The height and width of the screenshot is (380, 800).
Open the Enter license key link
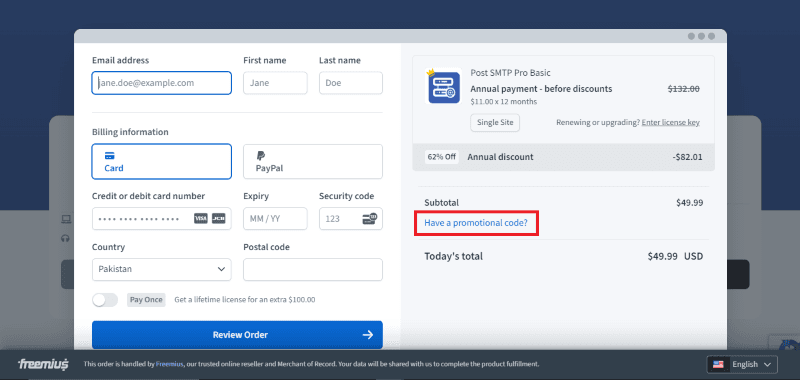[670, 122]
